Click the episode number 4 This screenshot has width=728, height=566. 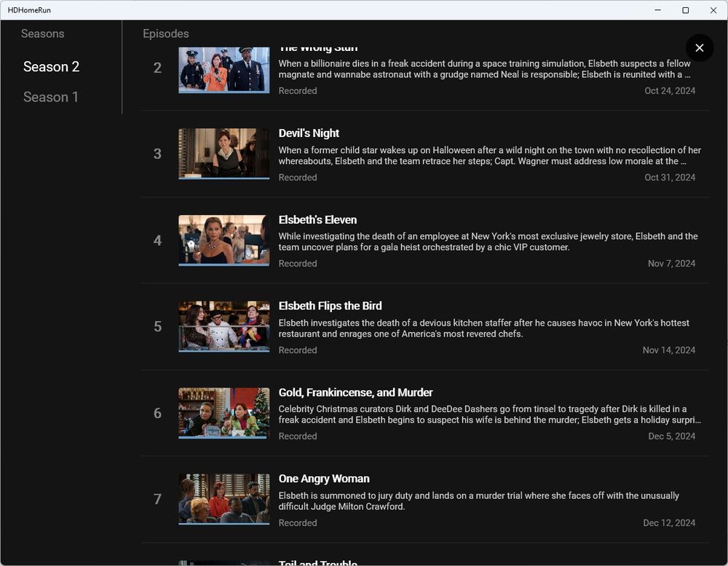(x=157, y=240)
